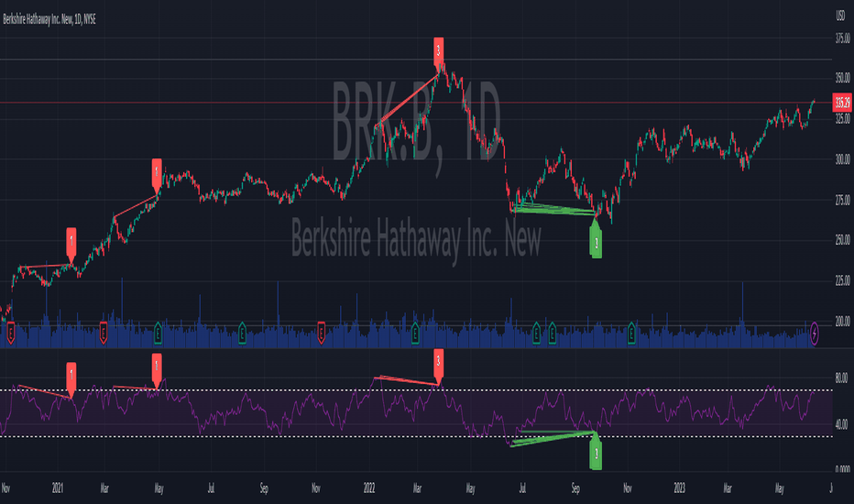This screenshot has width=854, height=504.
Task: Open the USD currency label
Action: [841, 16]
